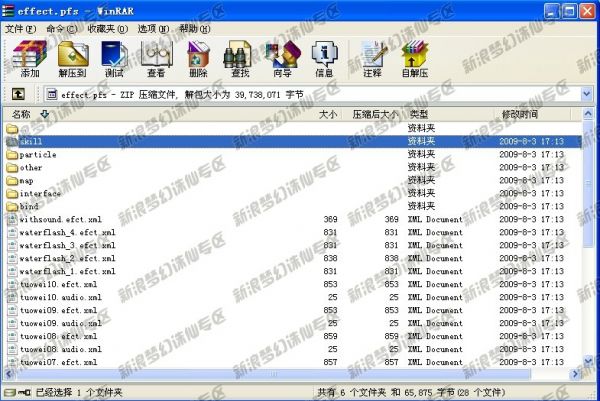The width and height of the screenshot is (600, 401).
Task: Select the bind folder name
Action: click(29, 207)
